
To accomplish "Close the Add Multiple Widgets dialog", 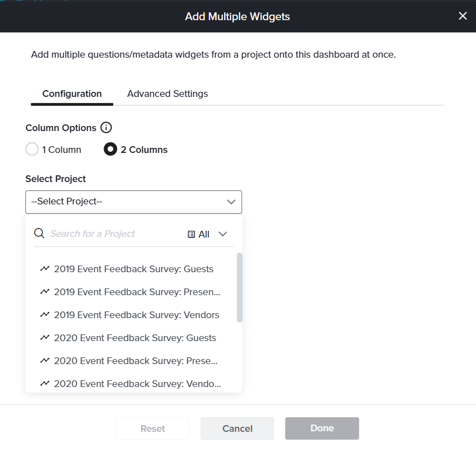I will 463,16.
